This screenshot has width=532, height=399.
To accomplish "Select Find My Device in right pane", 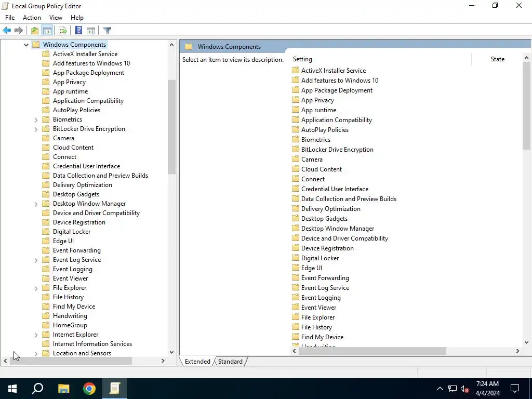I will click(322, 337).
